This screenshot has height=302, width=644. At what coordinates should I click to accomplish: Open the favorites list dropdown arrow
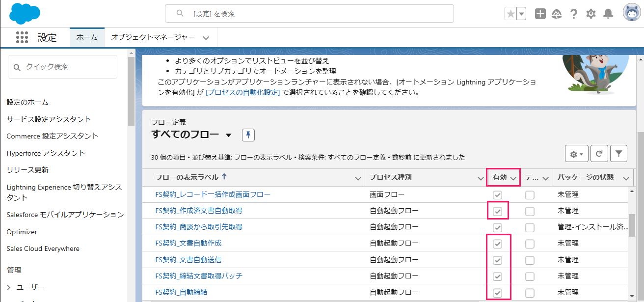point(521,14)
